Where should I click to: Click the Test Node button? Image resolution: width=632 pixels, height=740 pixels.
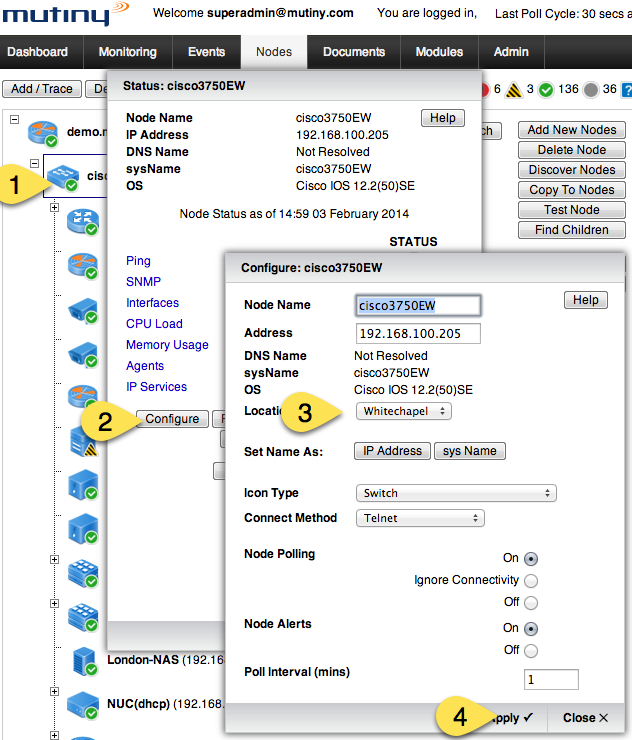[x=572, y=210]
